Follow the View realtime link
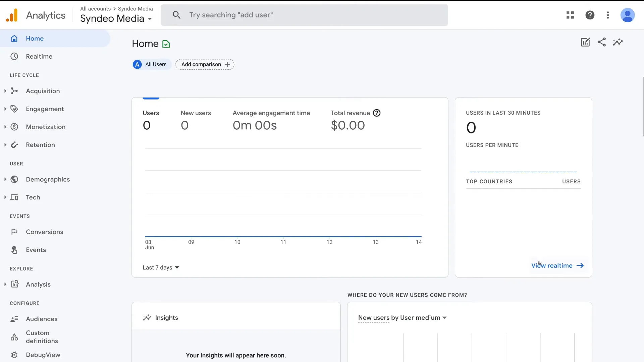The image size is (644, 362). point(557,265)
